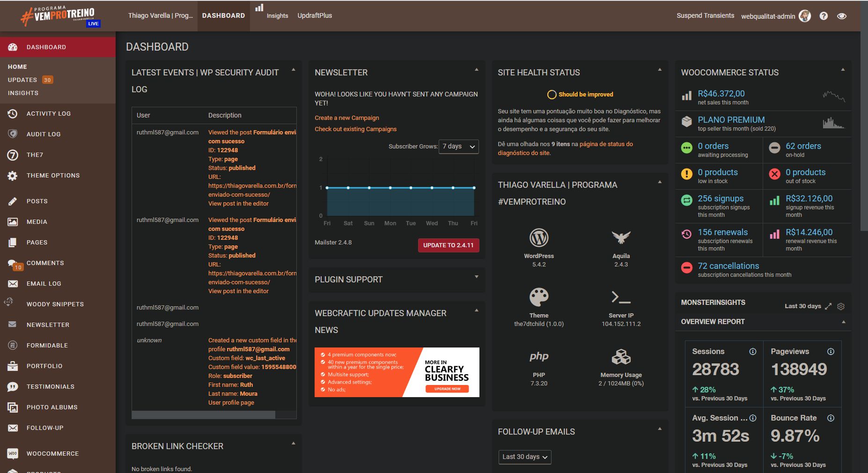Collapse the Thiago Varella Programa widget
This screenshot has width=868, height=473.
pos(660,182)
